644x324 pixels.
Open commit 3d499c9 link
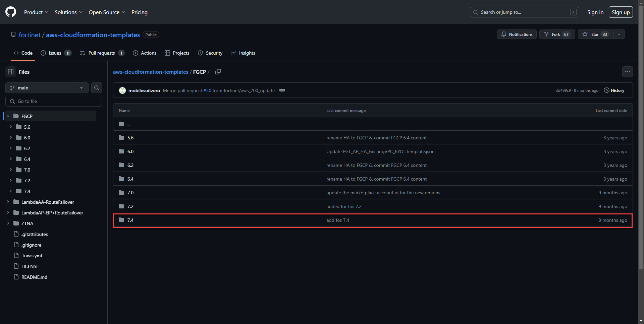pos(563,90)
